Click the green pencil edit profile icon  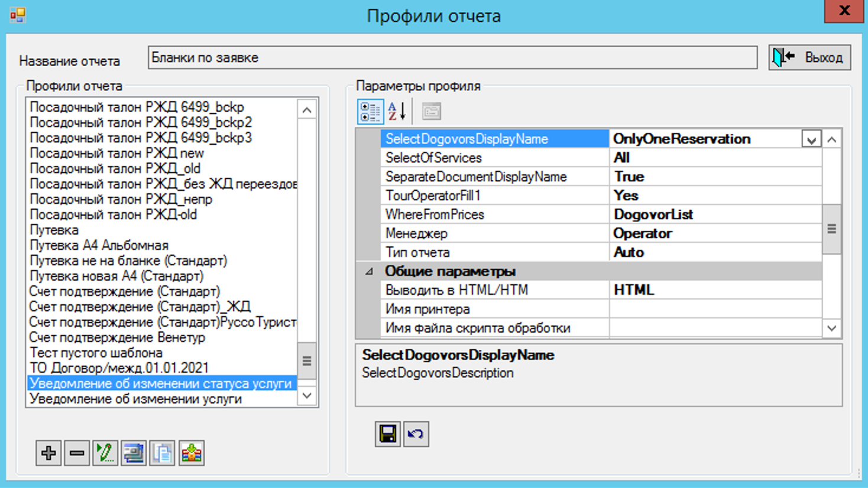coord(105,453)
